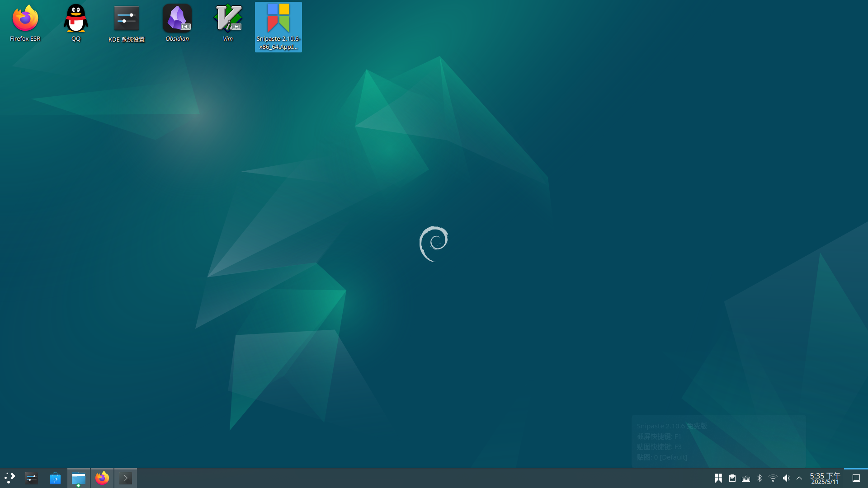Screen dimensions: 868x488
Task: Open the Kickoff application launcher
Action: point(10,478)
